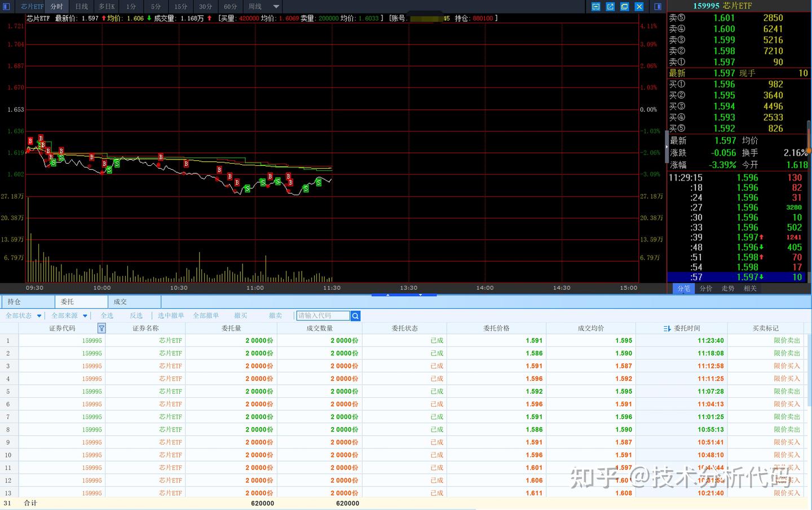
Task: Click the first red B buy marker on chart
Action: (x=30, y=141)
